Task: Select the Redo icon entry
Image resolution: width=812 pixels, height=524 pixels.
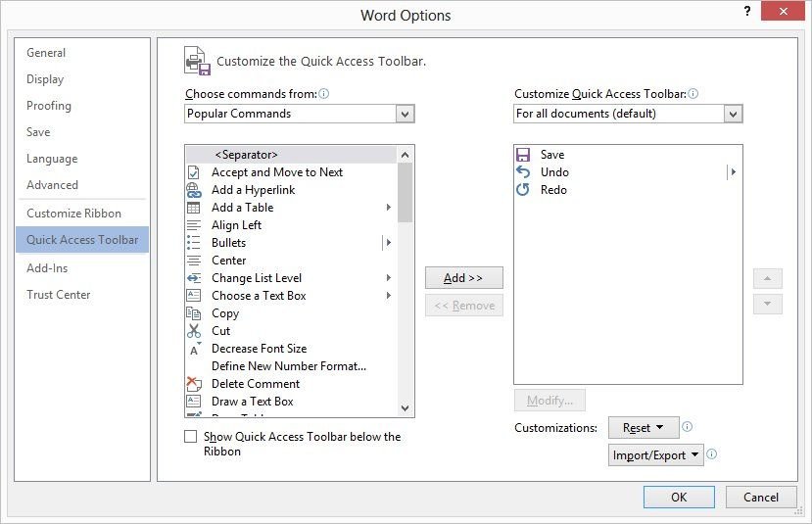Action: point(523,190)
